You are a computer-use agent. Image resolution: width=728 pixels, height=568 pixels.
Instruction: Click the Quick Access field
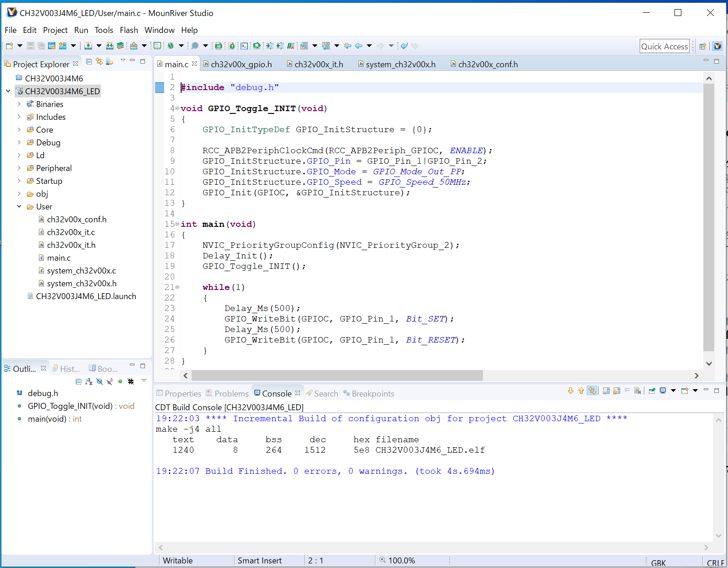[664, 46]
